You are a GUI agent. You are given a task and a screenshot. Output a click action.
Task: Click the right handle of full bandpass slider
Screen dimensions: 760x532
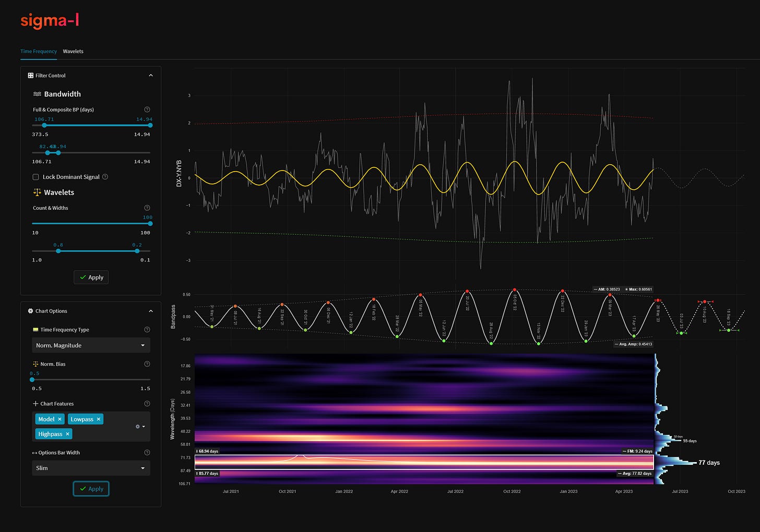[150, 125]
